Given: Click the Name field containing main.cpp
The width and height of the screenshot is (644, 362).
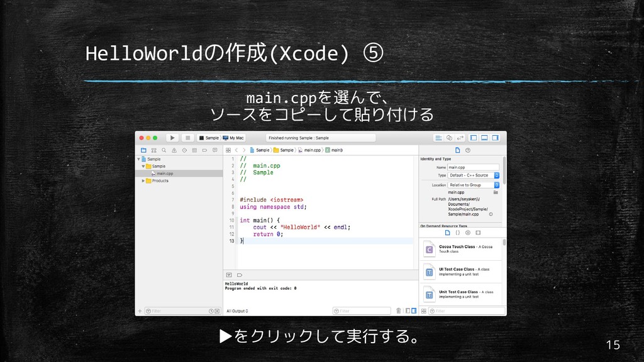Looking at the screenshot, I should coord(473,167).
